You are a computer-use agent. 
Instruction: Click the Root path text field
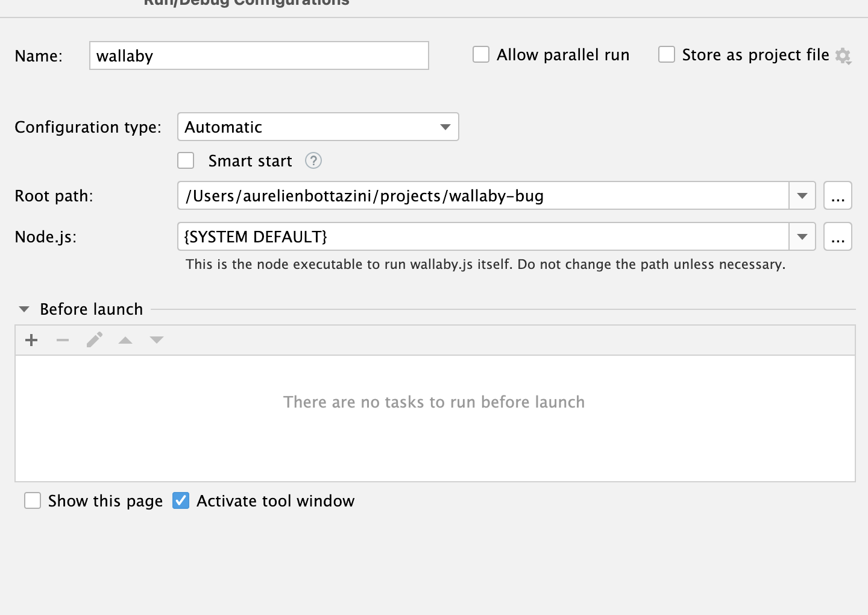click(483, 195)
